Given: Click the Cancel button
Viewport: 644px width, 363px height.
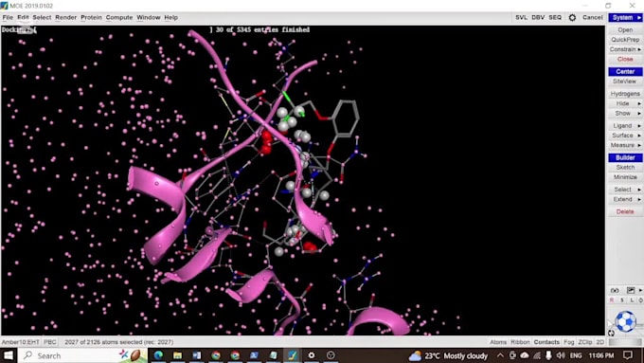Looking at the screenshot, I should pyautogui.click(x=592, y=17).
